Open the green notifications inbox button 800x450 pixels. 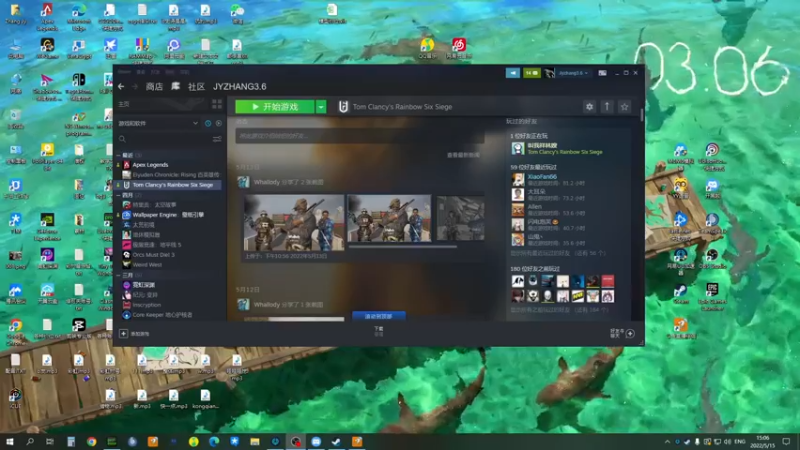click(531, 73)
